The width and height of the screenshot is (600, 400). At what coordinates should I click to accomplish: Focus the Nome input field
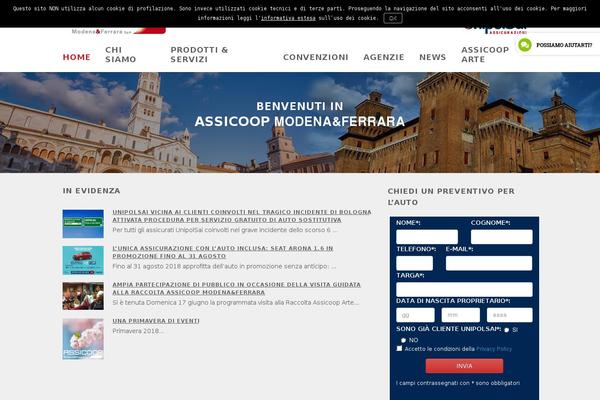pos(427,237)
